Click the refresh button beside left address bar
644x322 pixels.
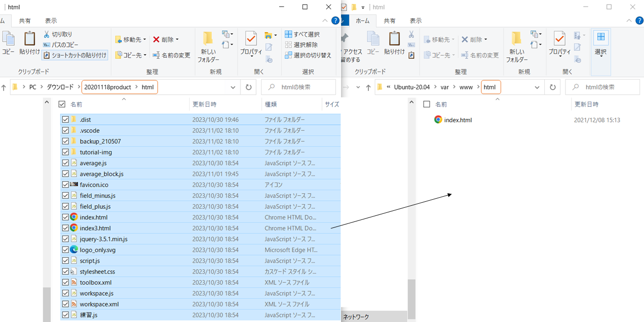pyautogui.click(x=248, y=87)
